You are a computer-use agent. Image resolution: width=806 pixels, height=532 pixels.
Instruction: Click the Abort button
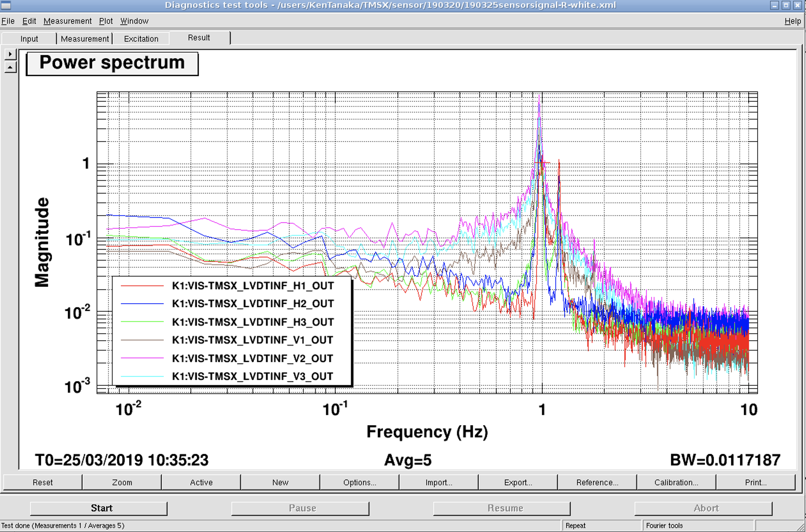click(703, 508)
